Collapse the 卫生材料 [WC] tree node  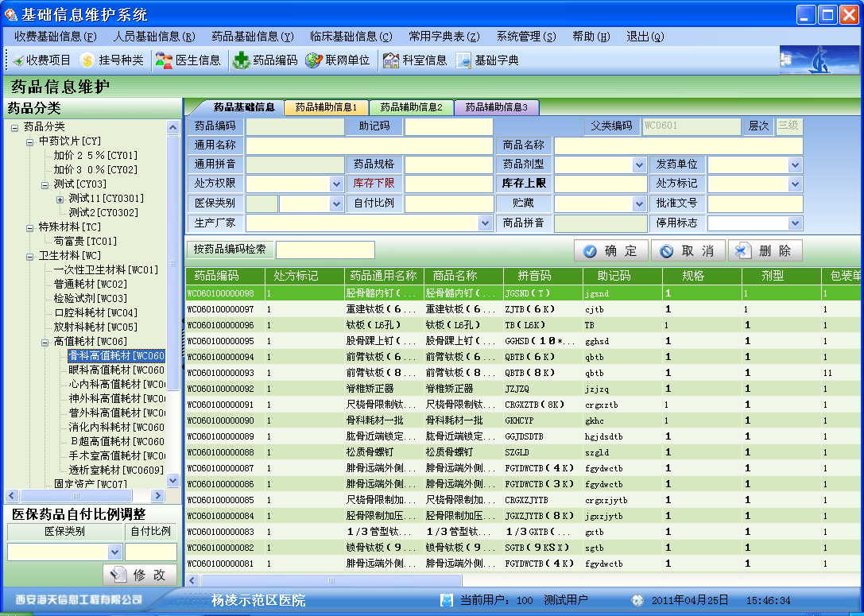(29, 257)
